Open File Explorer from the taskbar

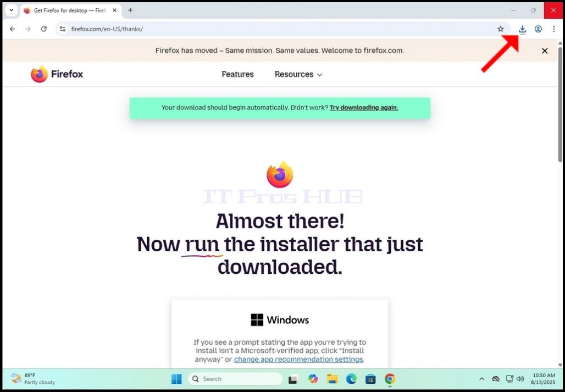click(332, 379)
